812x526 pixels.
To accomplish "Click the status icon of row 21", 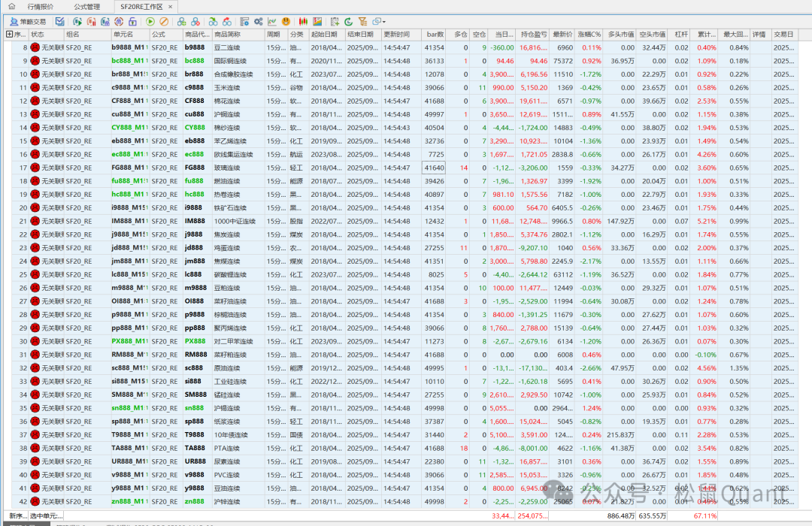I will [35, 222].
